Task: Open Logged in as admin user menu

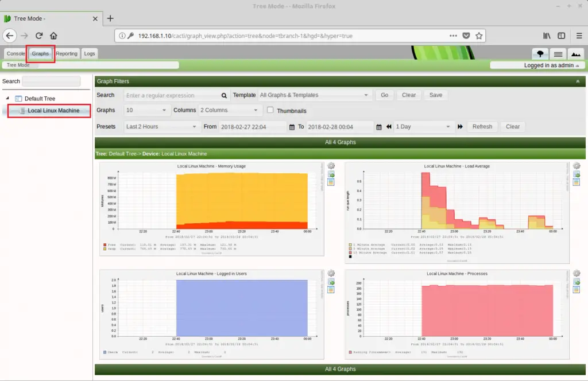Action: [x=551, y=65]
